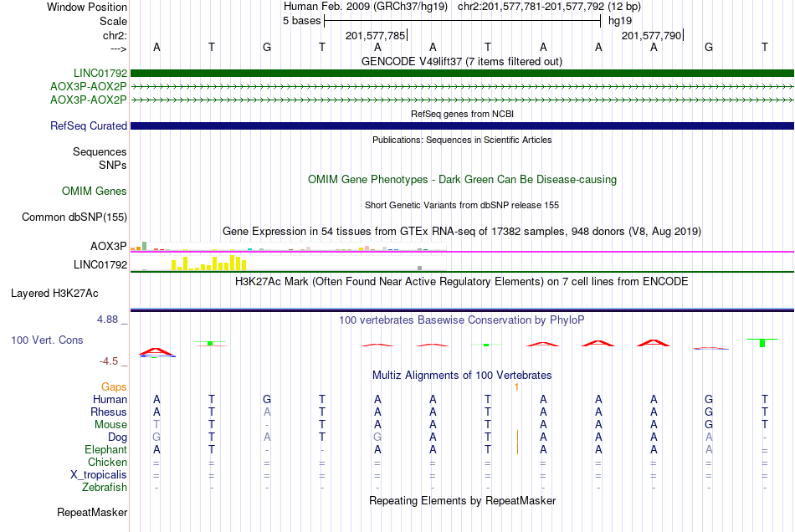The height and width of the screenshot is (532, 795).
Task: Open the H3K27Ac Mark track title
Action: [x=462, y=282]
